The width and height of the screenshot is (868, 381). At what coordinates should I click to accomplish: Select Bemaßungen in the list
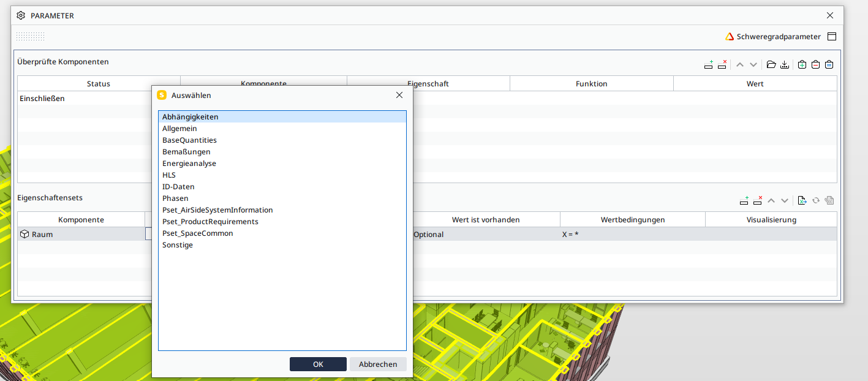(x=282, y=152)
